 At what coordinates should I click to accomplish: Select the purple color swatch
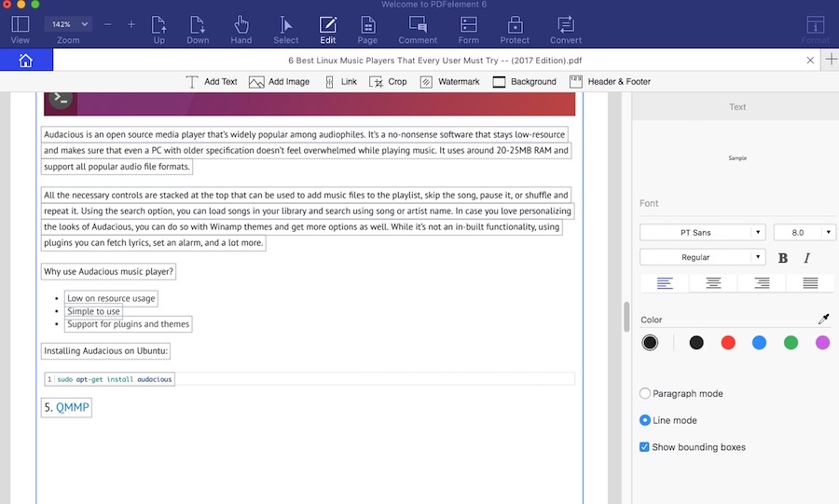click(822, 343)
